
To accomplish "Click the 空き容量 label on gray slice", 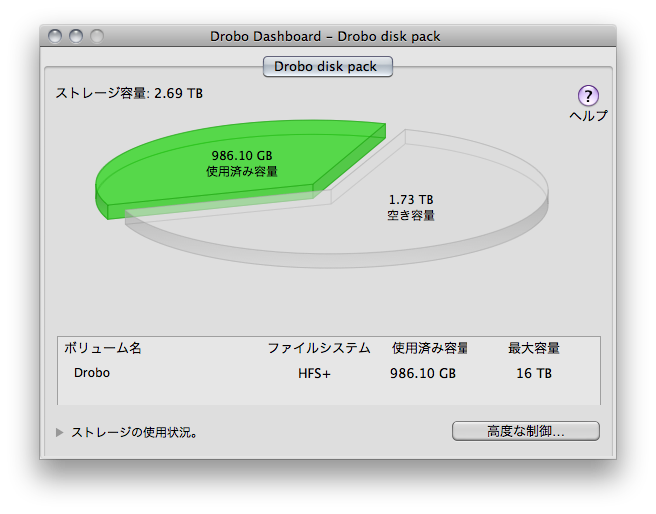I will 411,215.
